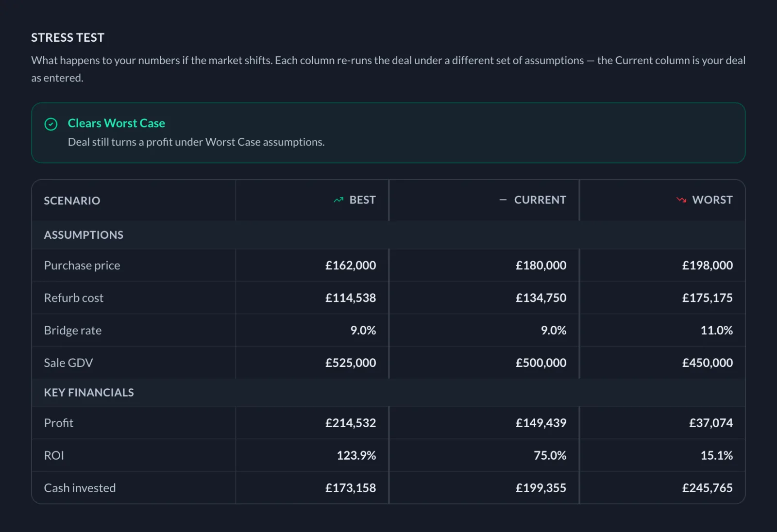Click the Sale GDV row label
The width and height of the screenshot is (777, 532).
(68, 363)
